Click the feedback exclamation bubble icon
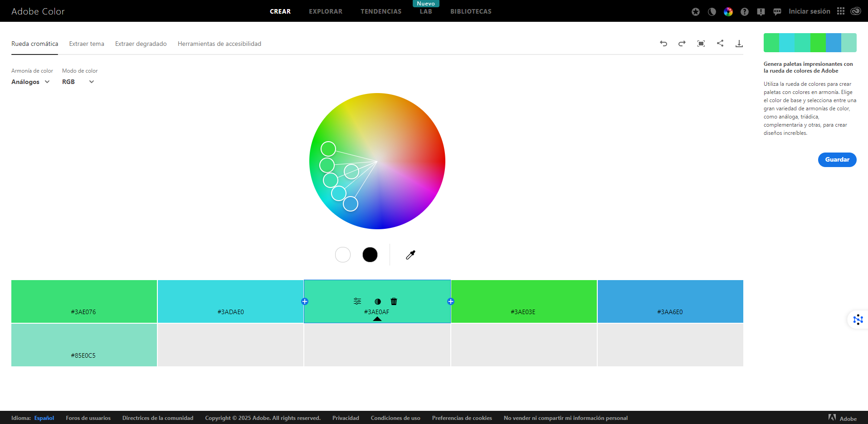Viewport: 868px width, 424px height. (x=761, y=12)
